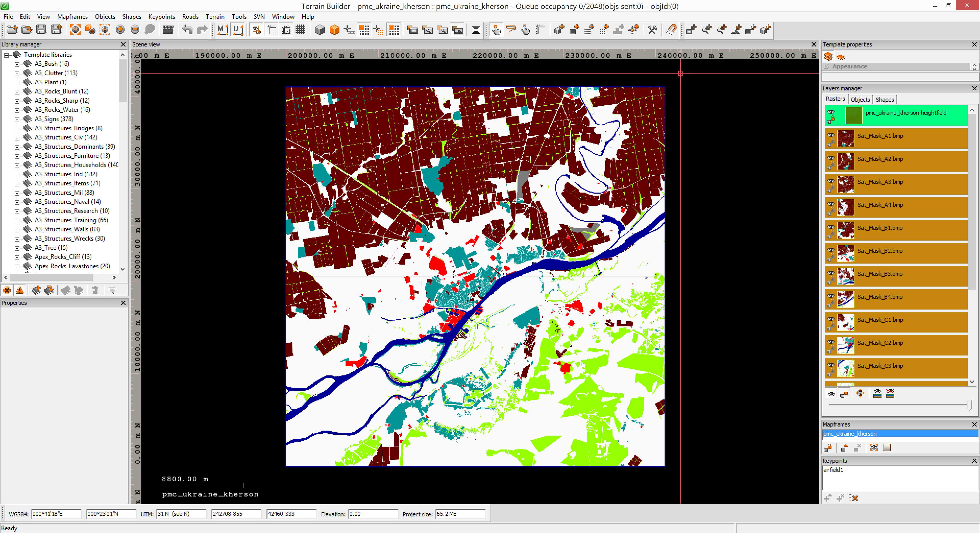Toggle visibility of Sat_Mask_B3.bmp layer
The image size is (980, 533).
tap(831, 273)
